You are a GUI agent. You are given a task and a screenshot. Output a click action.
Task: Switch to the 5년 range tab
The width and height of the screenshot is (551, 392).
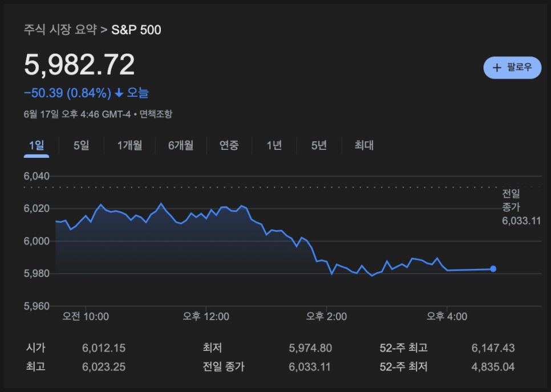pos(319,145)
